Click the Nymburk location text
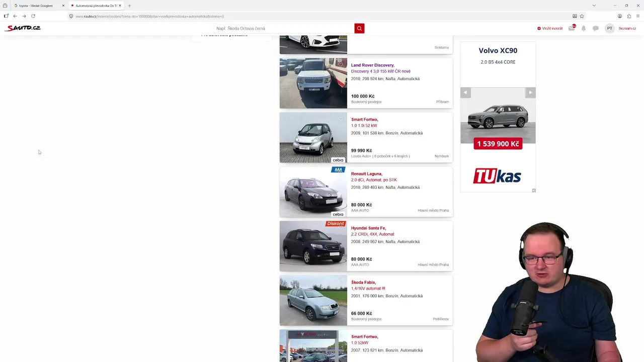Viewport: 644px width, 362px height. [442, 156]
